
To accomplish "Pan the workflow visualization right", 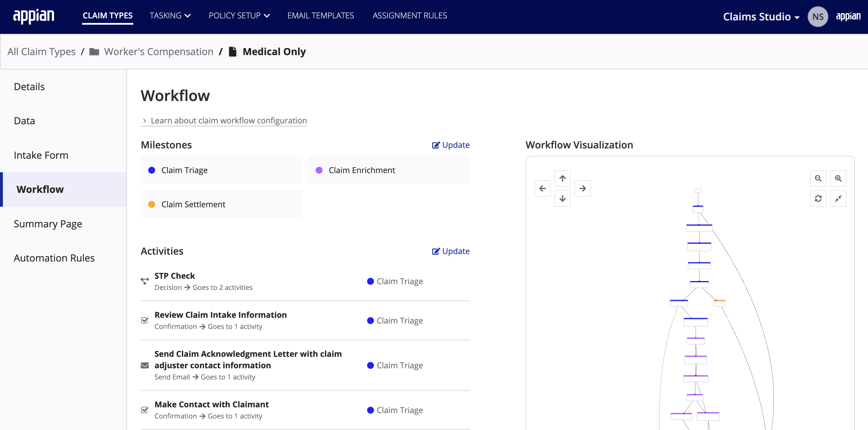I will point(582,188).
